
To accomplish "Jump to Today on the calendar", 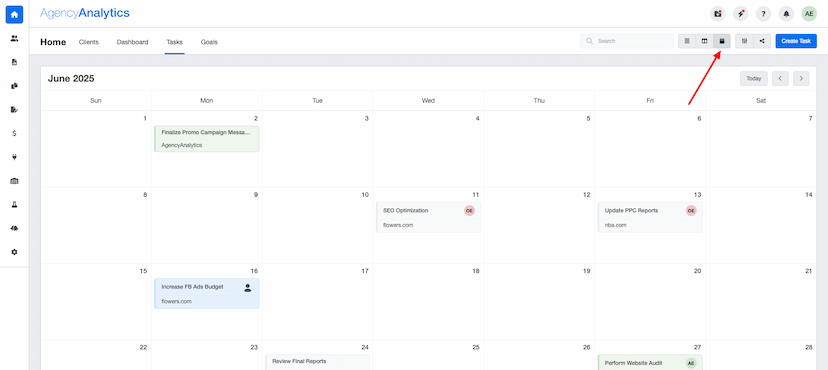I will [x=754, y=79].
